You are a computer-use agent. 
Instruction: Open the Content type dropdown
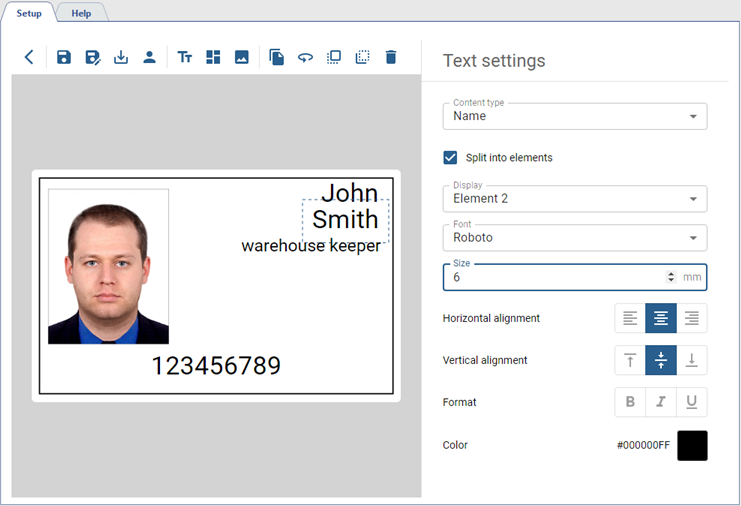(x=575, y=116)
